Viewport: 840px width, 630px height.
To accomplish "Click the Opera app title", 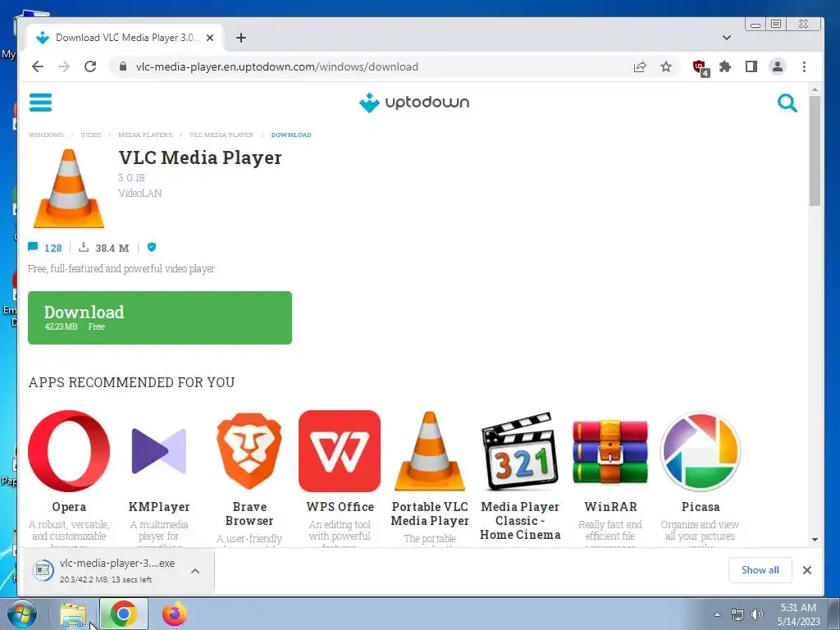I will 69,507.
